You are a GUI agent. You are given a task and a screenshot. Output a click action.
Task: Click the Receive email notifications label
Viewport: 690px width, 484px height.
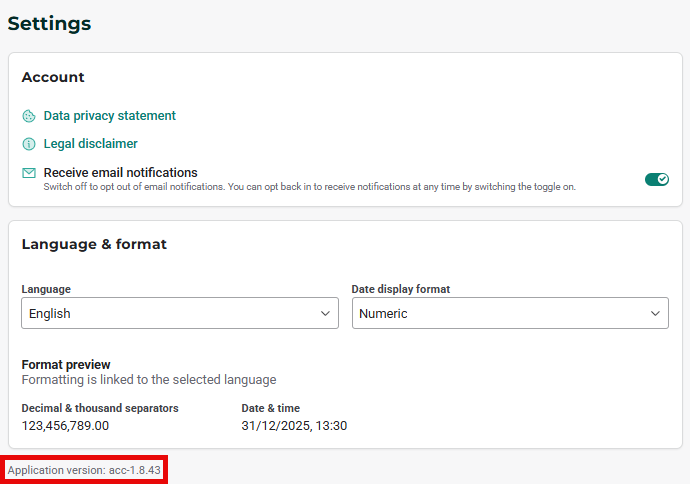point(120,172)
